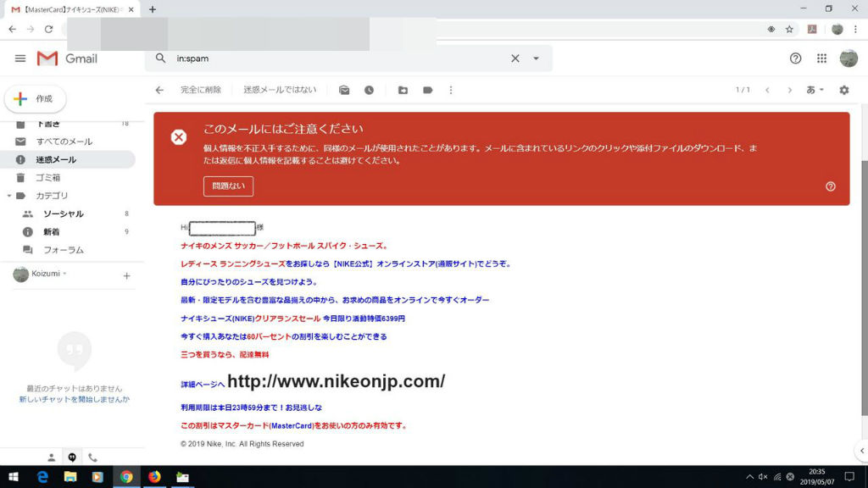Open contacts tab in chat footer

click(51, 457)
